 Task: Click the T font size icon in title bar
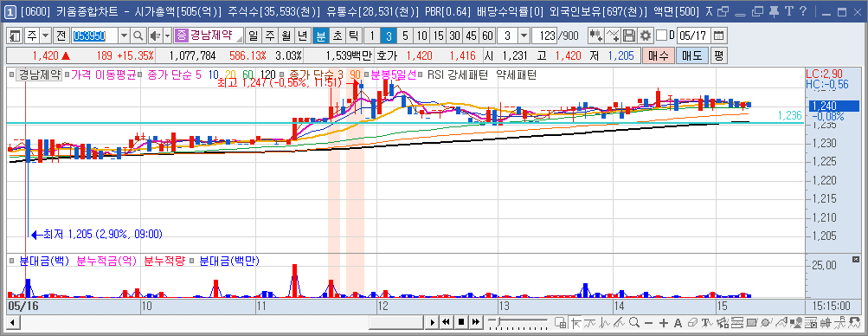coord(789,11)
